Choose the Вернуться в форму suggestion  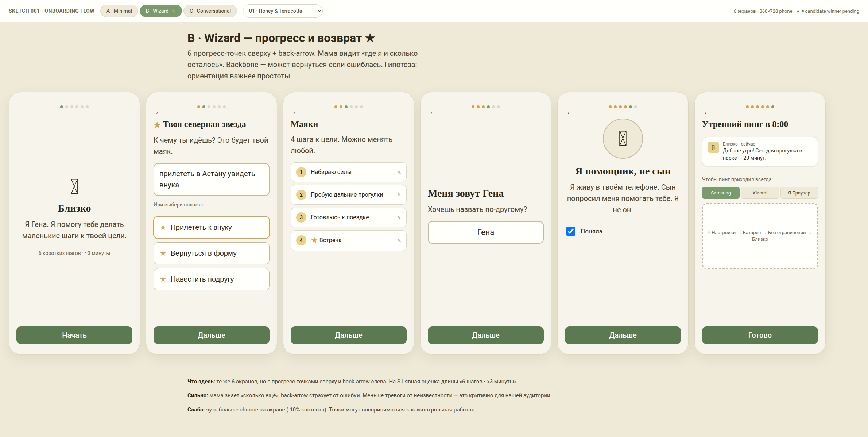[212, 254]
